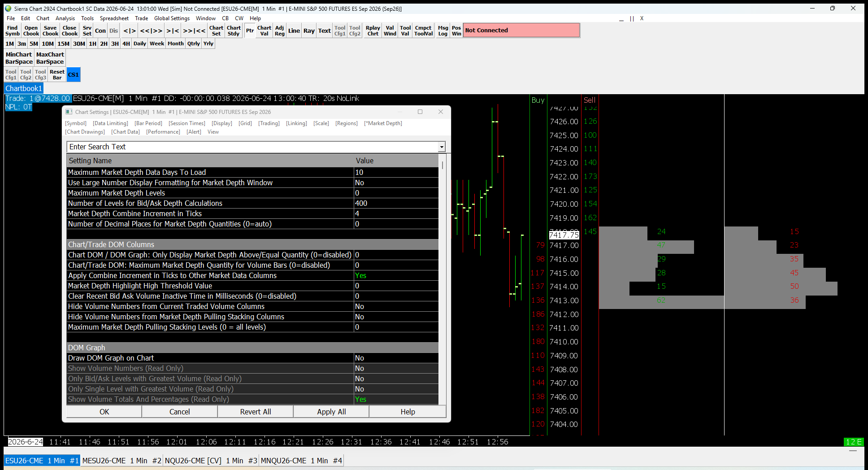
Task: Open Chart Set toolbar button
Action: (x=216, y=30)
